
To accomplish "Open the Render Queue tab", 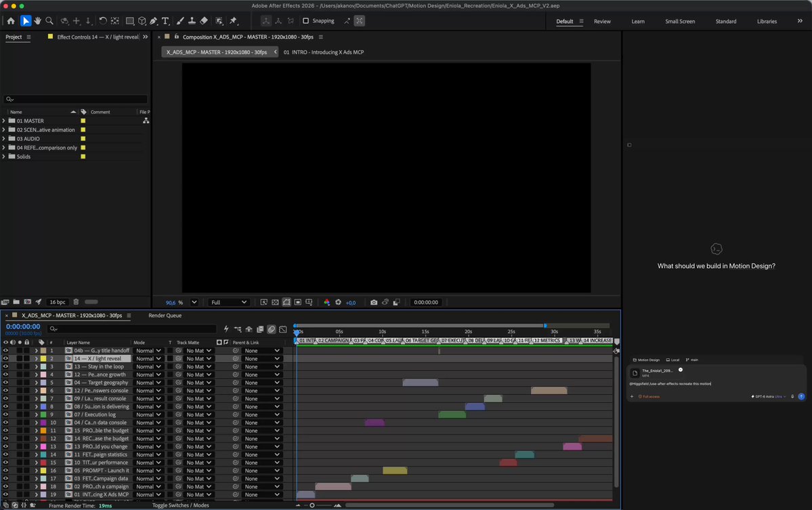I will (165, 316).
